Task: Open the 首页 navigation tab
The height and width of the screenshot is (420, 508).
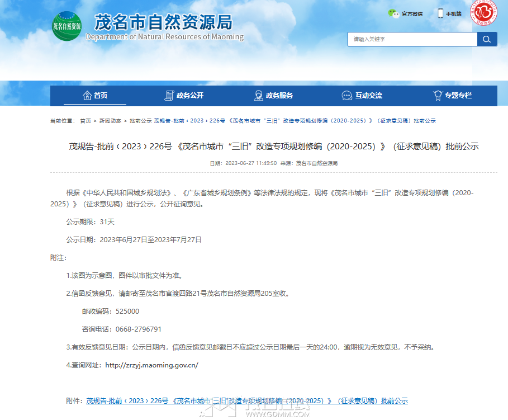Action: (x=95, y=96)
